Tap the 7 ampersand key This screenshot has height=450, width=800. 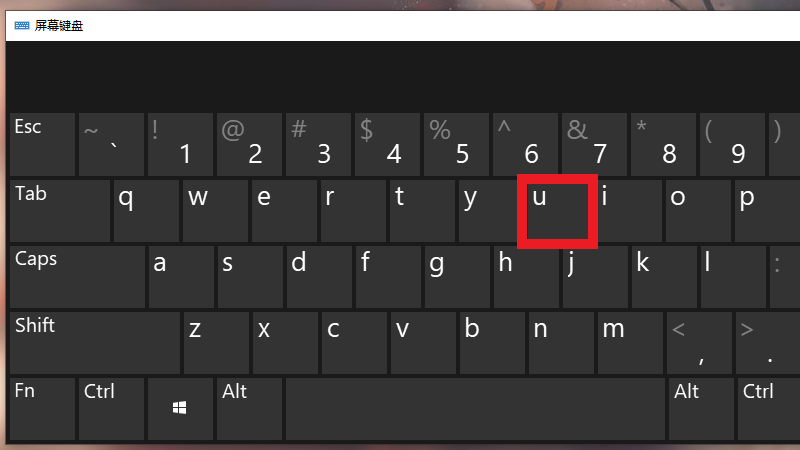(594, 145)
